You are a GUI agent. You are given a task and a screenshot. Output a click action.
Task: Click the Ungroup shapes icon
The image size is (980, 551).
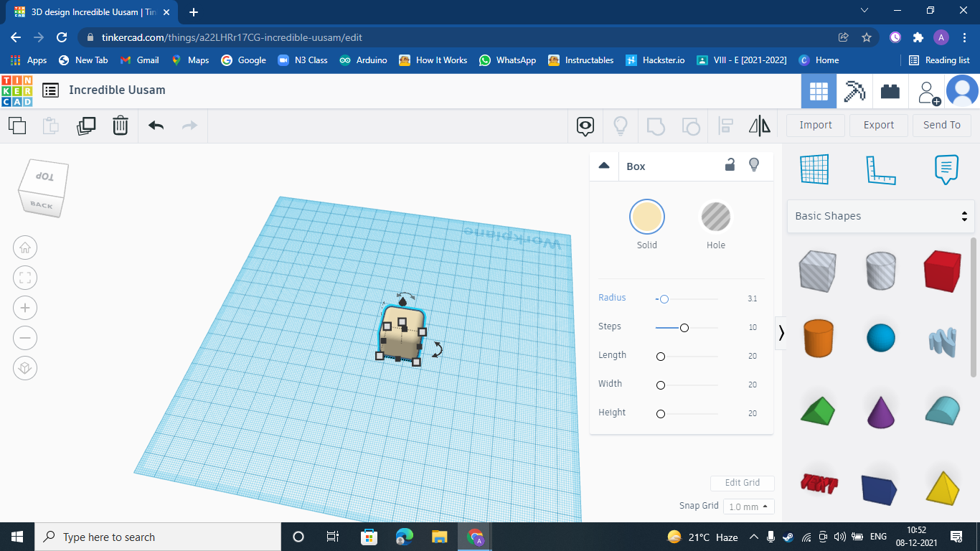pyautogui.click(x=690, y=126)
